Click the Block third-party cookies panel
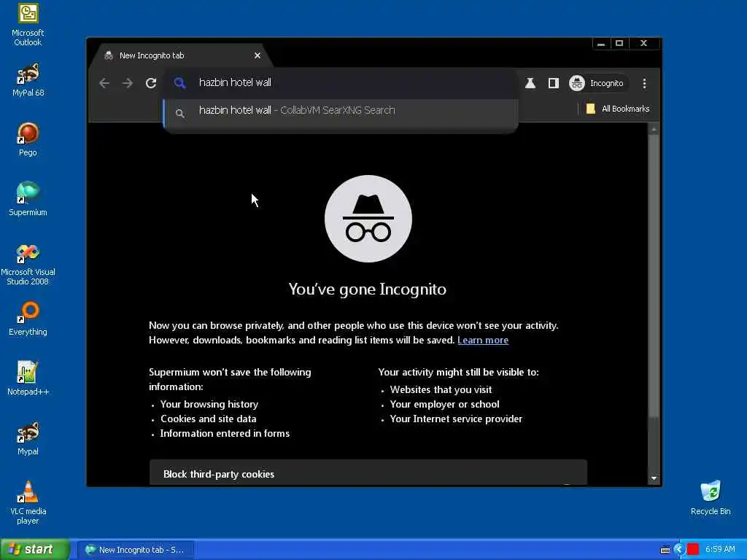The width and height of the screenshot is (747, 560). point(368,472)
